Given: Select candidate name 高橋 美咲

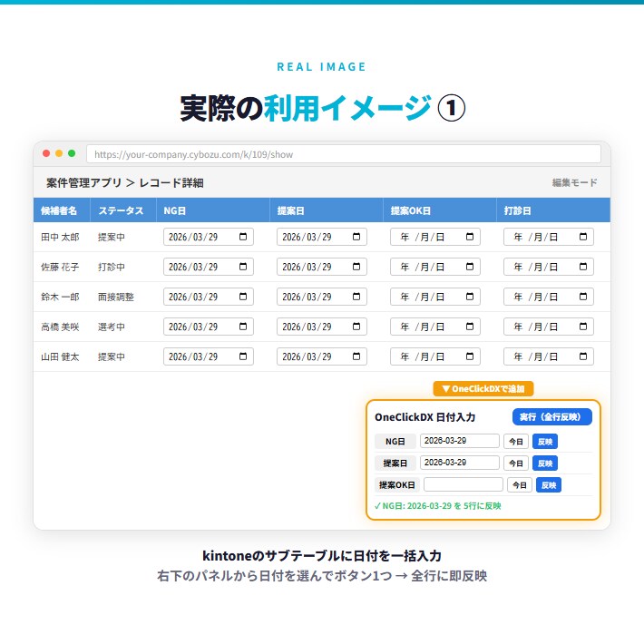Looking at the screenshot, I should click(x=60, y=327).
